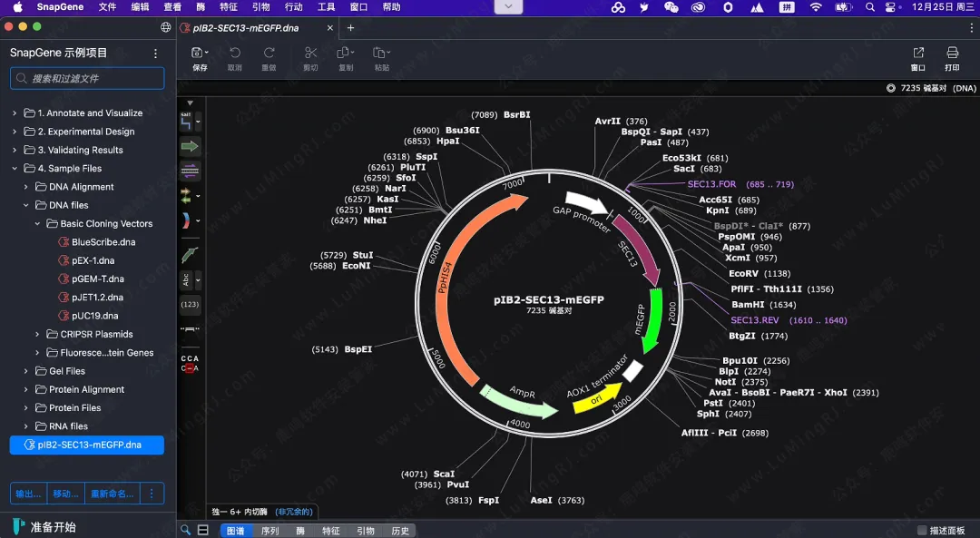Click the globe icon above sidebar

(165, 27)
